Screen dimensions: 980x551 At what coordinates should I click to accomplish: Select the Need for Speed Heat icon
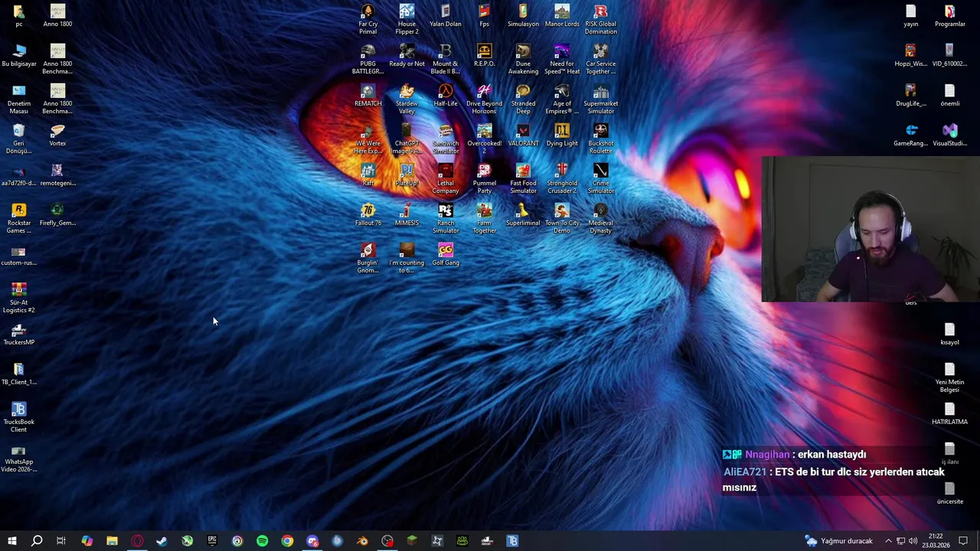point(562,59)
